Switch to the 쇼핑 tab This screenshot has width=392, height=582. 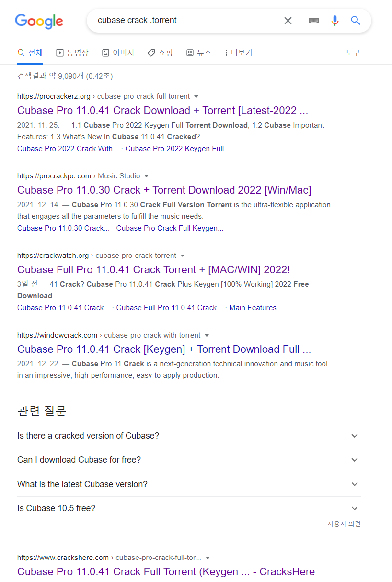[x=160, y=53]
